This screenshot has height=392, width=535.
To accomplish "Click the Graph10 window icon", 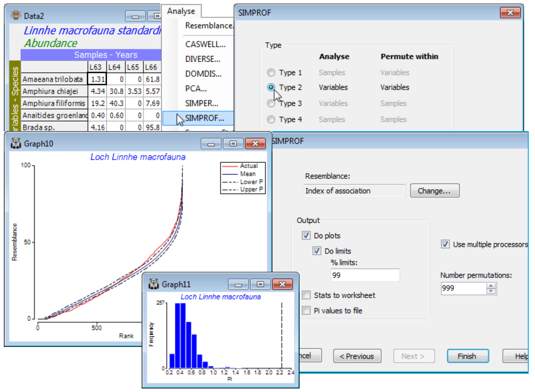I will [16, 143].
